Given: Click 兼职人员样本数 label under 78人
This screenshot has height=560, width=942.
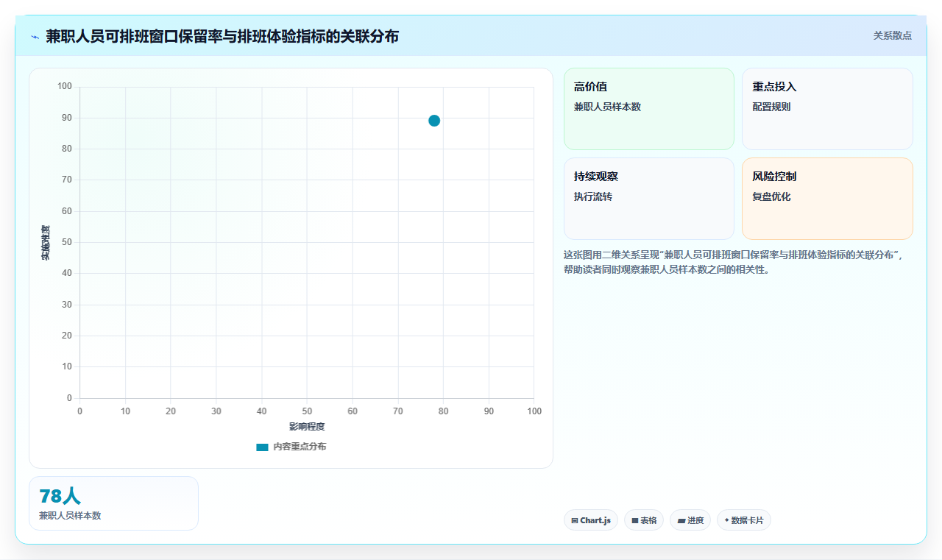Looking at the screenshot, I should tap(70, 516).
